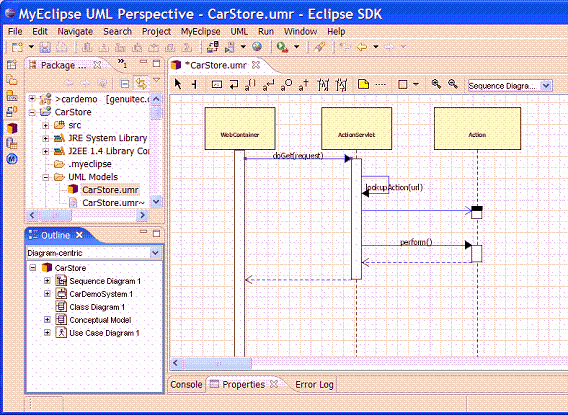Open the MyEclipse menu
Viewport: 568px width, 415px height.
200,32
